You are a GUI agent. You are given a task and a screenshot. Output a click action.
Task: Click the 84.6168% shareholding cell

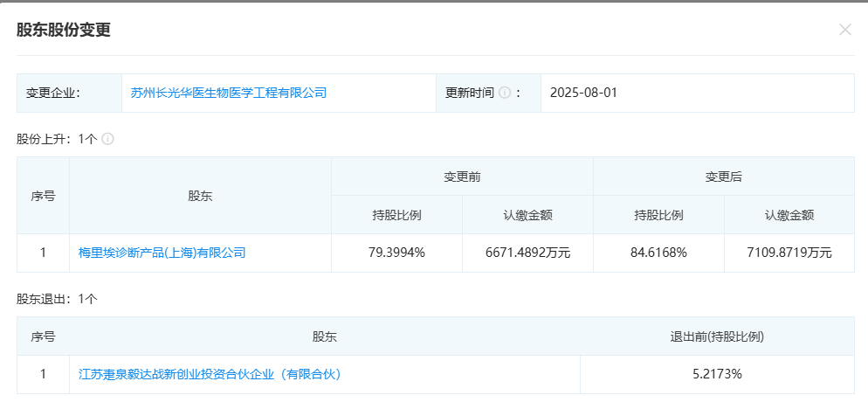(658, 253)
